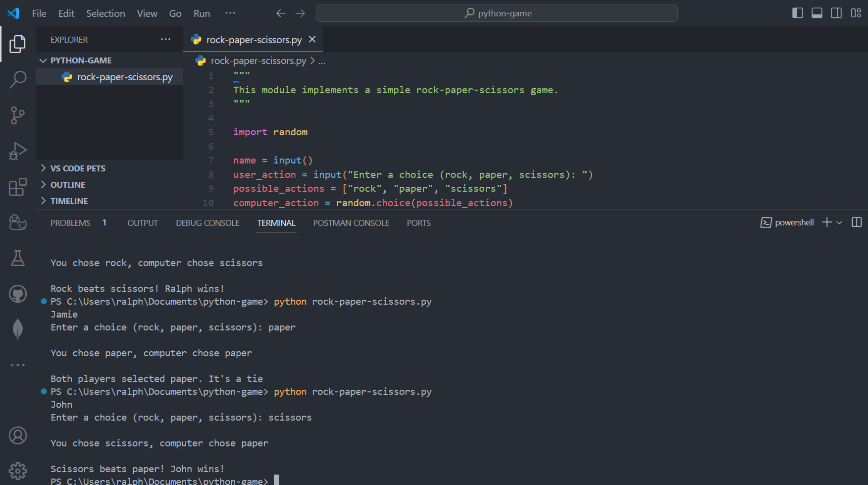Open Run and Debug view

pos(18,151)
